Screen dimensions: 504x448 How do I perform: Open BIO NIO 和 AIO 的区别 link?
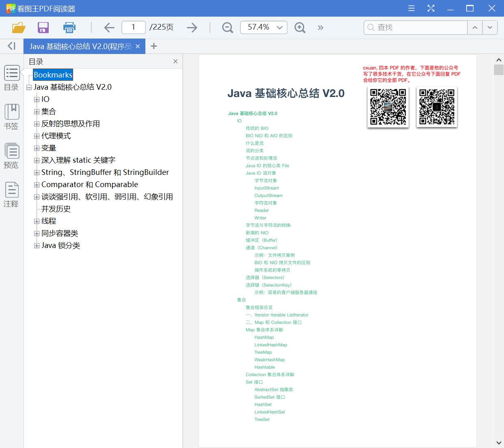click(x=269, y=136)
